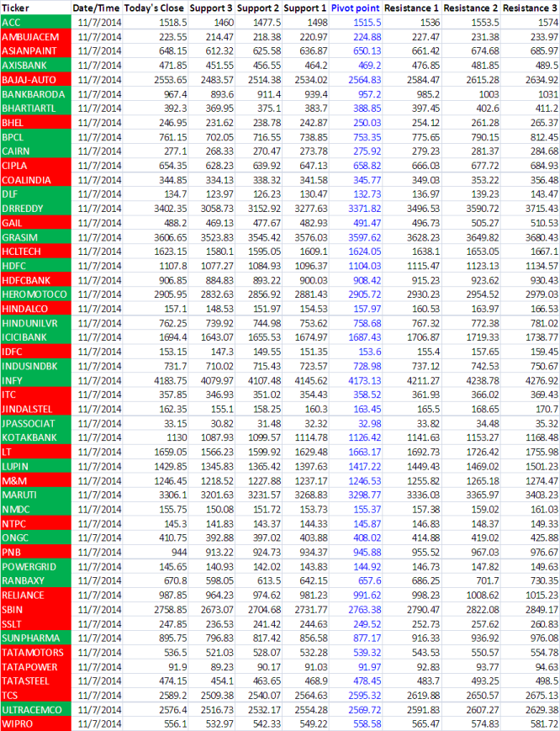The image size is (560, 731).
Task: Click the SBIN ticker cell
Action: coord(36,609)
